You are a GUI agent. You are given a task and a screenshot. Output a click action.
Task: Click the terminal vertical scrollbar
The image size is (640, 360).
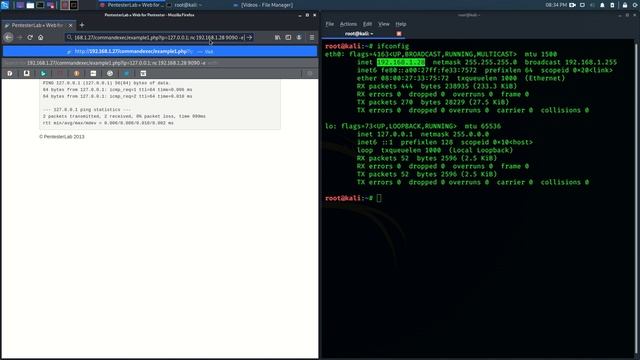[x=636, y=198]
